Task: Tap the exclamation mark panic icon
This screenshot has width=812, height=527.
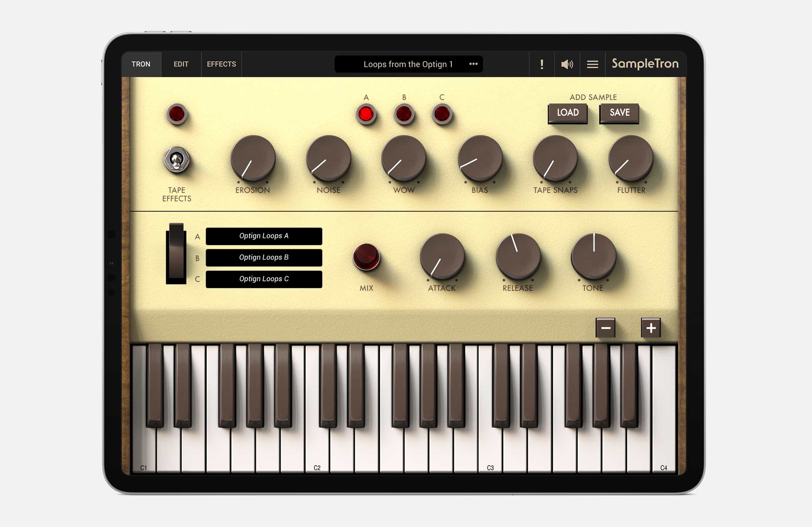Action: point(542,64)
